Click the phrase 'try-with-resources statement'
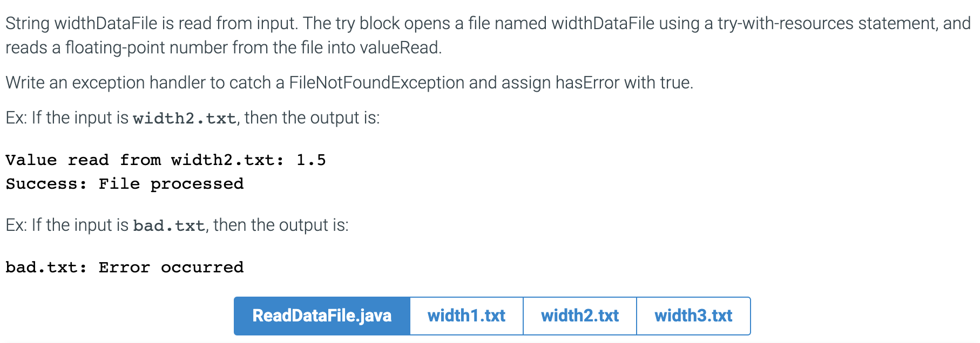The width and height of the screenshot is (980, 343). pyautogui.click(x=828, y=23)
